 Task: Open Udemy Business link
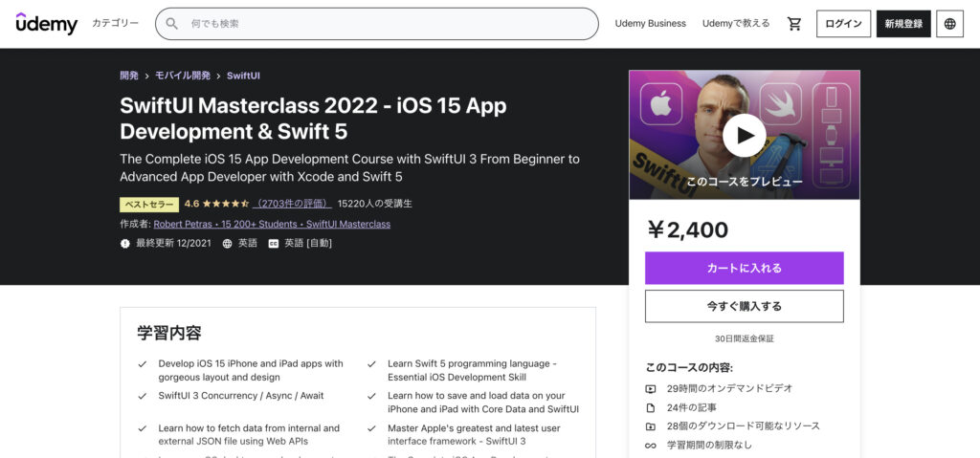[x=650, y=24]
